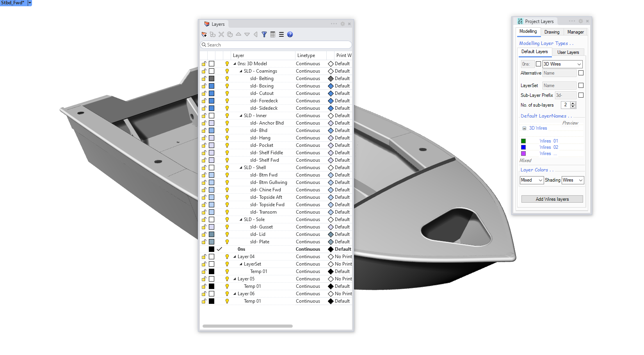Select the Modelling tab

(528, 31)
